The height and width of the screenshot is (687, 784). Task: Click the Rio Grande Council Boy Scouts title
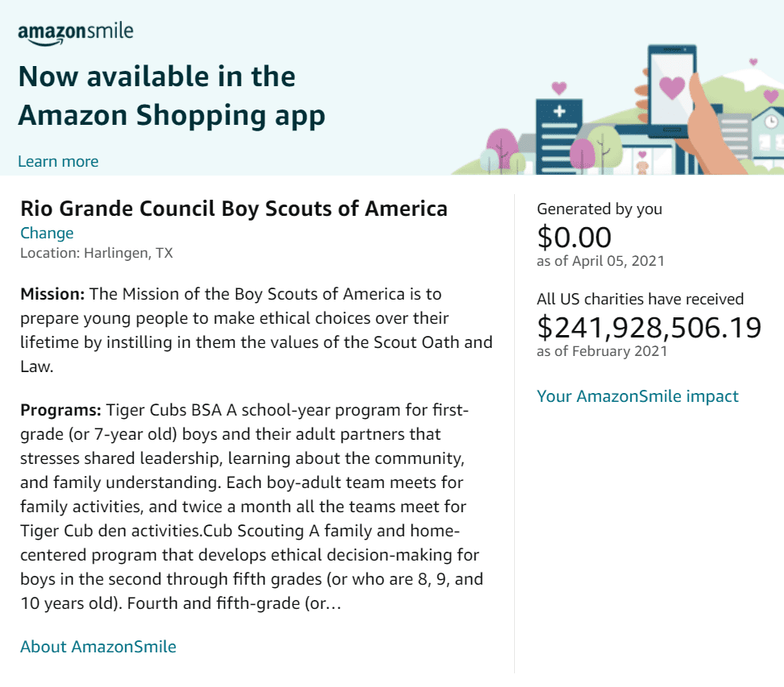tap(234, 209)
